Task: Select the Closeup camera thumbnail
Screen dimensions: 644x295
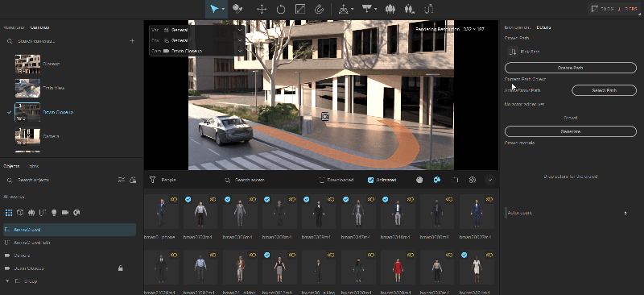Action: tap(27, 64)
